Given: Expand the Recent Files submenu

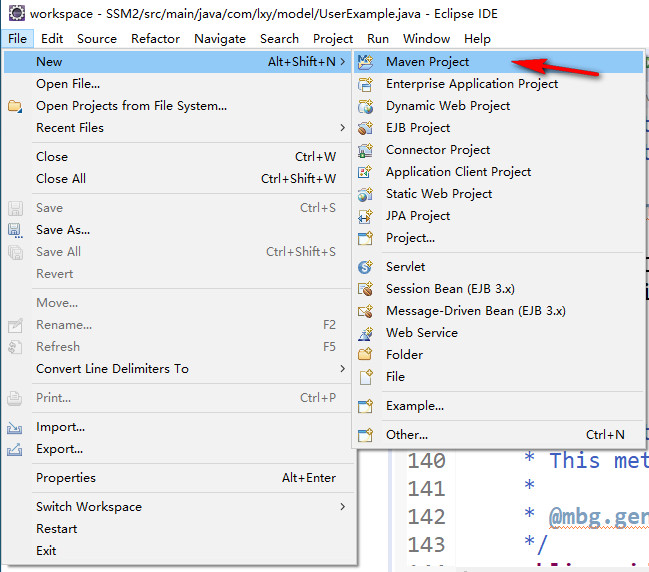Looking at the screenshot, I should pos(343,127).
